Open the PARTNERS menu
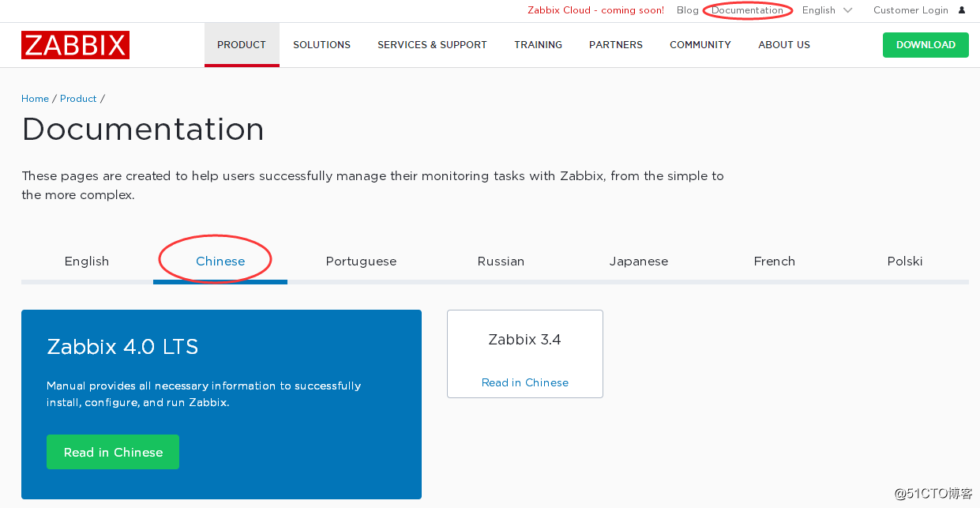 point(616,45)
